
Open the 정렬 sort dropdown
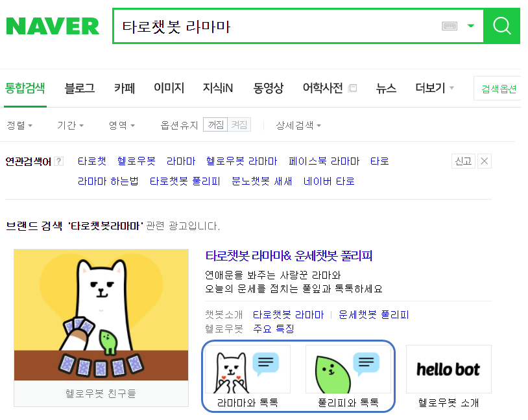pyautogui.click(x=19, y=125)
